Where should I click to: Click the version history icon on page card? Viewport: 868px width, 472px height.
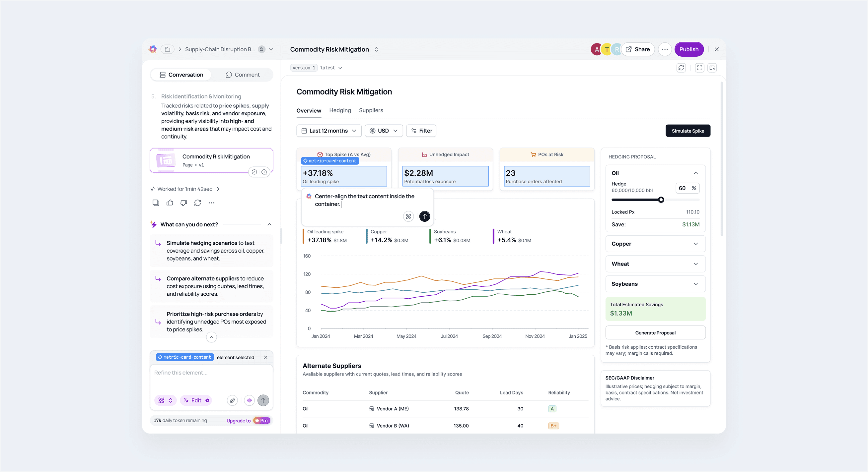click(x=254, y=172)
